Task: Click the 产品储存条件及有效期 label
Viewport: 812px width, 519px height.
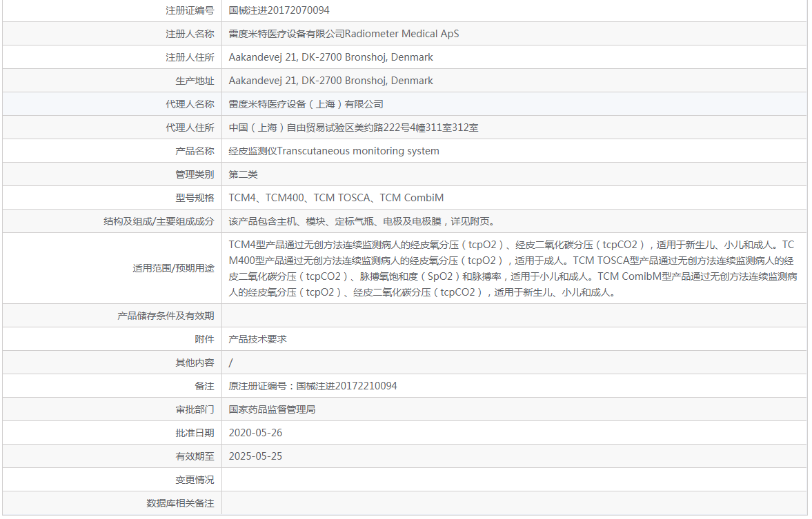Action: coord(166,316)
